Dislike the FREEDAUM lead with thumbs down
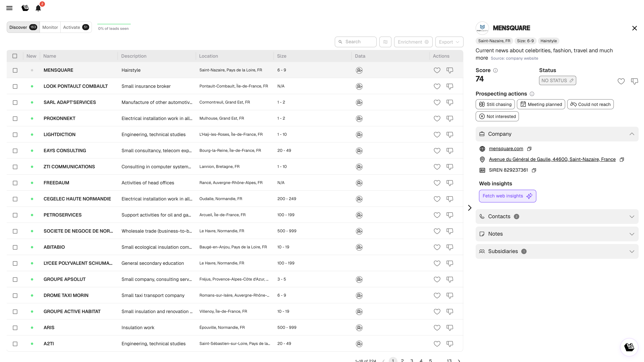The width and height of the screenshot is (644, 362). (x=449, y=183)
